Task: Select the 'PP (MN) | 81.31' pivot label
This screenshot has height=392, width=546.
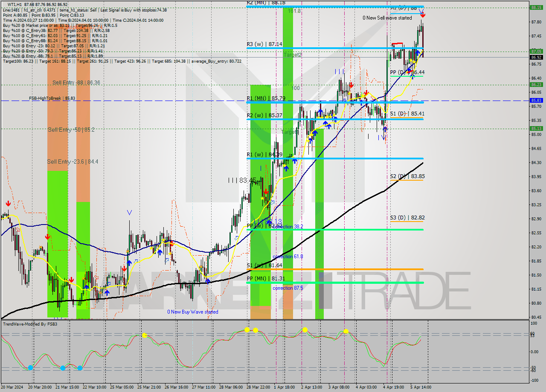Action: click(x=266, y=279)
